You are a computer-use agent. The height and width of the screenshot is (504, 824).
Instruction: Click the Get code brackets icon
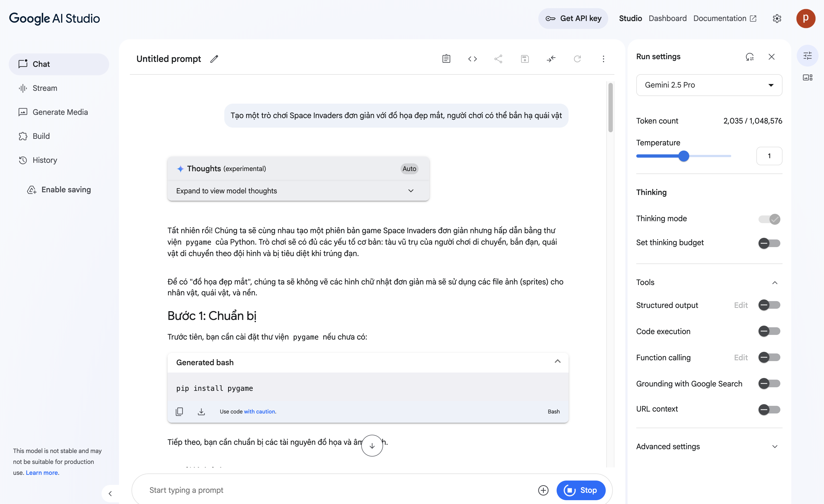coord(472,59)
